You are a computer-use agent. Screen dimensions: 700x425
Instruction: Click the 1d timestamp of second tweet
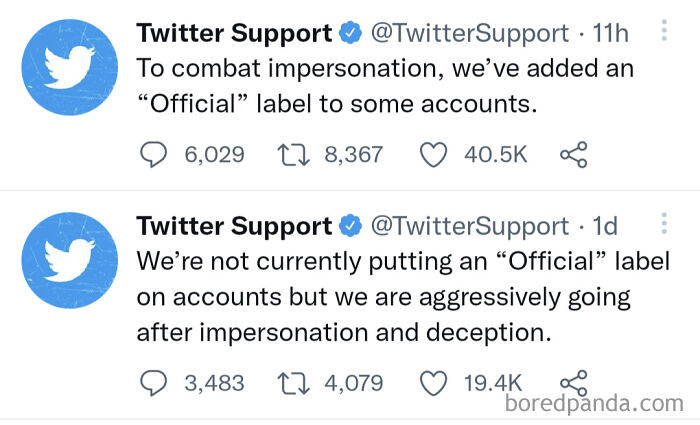pyautogui.click(x=606, y=226)
